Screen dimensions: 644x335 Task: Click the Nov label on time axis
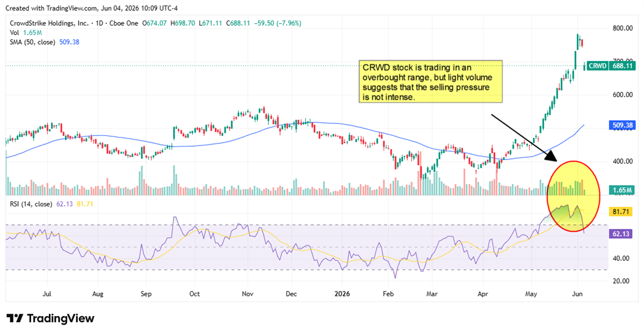coord(247,294)
